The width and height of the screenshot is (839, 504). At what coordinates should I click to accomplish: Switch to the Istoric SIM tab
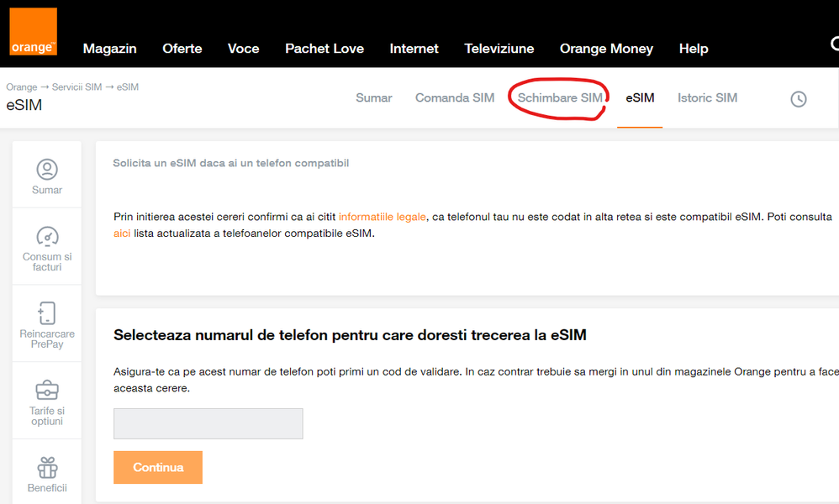[x=707, y=98]
